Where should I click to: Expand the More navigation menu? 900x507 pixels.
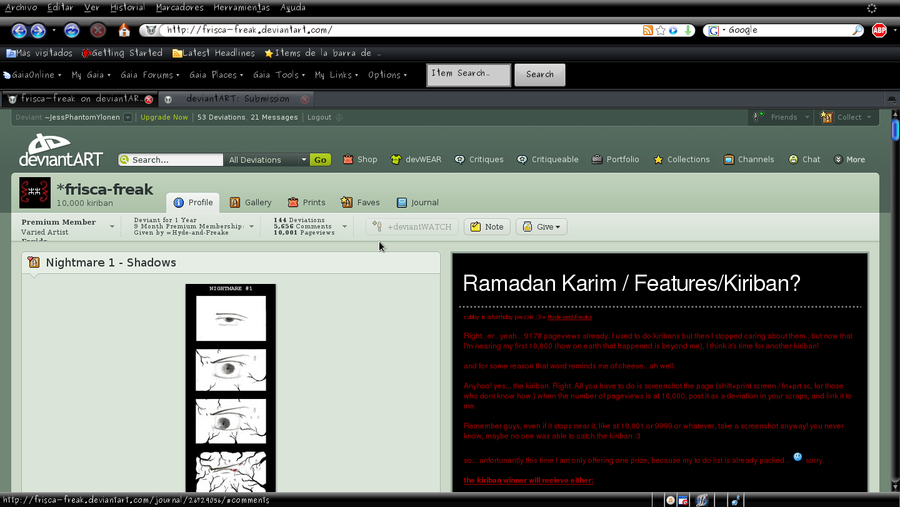(x=849, y=159)
